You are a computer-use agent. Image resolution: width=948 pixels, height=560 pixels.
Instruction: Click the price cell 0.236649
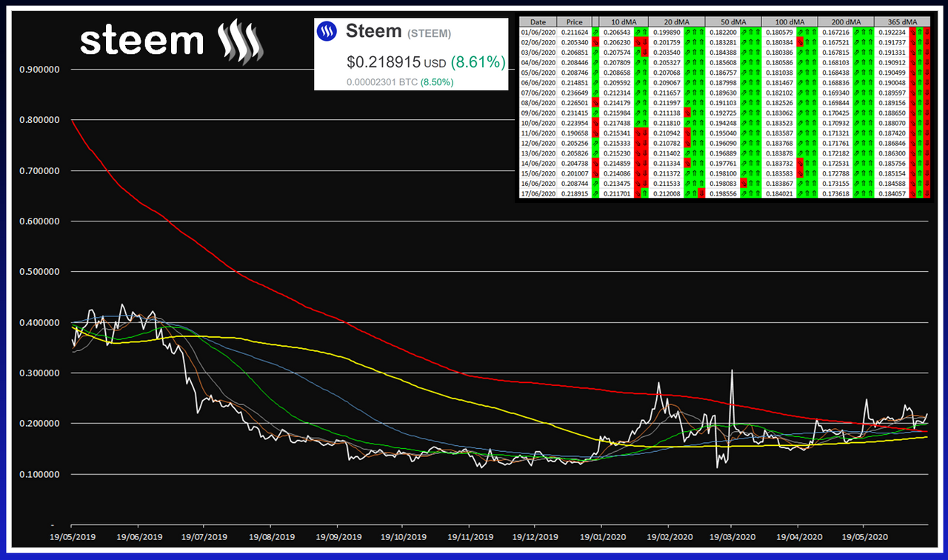[x=573, y=94]
